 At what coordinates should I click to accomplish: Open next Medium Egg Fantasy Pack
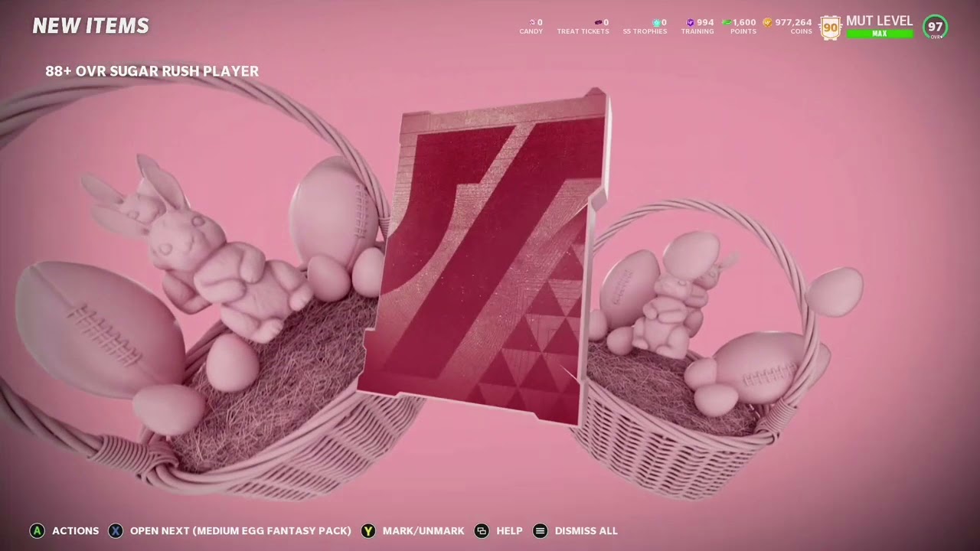click(240, 530)
